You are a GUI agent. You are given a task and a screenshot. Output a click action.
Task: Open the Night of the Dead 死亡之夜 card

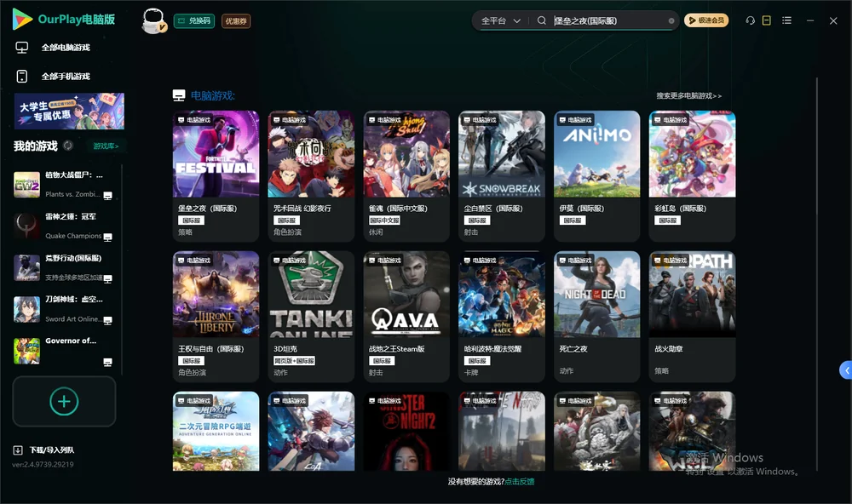[597, 317]
